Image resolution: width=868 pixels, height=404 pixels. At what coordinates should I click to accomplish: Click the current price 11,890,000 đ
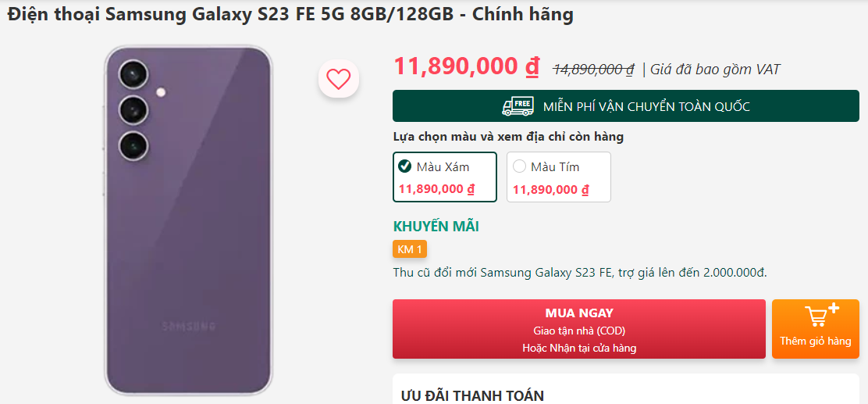(x=466, y=66)
